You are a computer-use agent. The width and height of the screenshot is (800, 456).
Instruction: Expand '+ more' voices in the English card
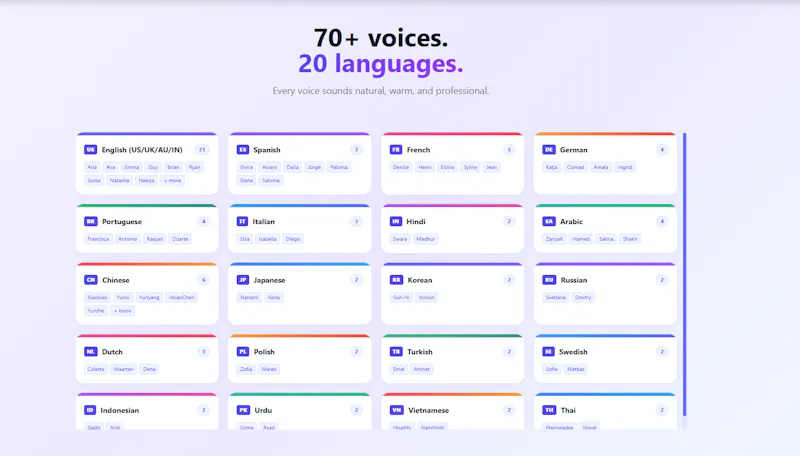click(x=172, y=180)
